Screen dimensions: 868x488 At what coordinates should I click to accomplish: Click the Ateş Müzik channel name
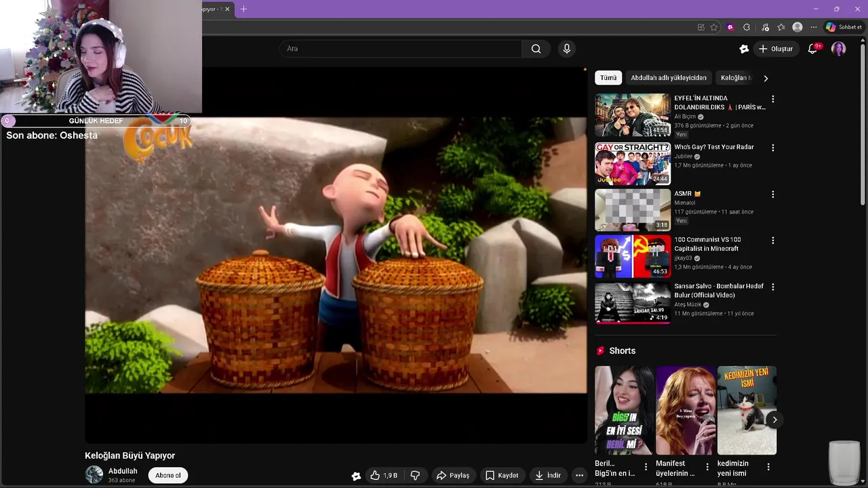[688, 304]
